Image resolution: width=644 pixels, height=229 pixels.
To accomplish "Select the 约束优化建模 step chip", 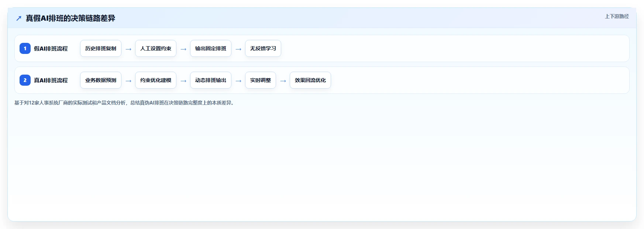I will click(156, 80).
